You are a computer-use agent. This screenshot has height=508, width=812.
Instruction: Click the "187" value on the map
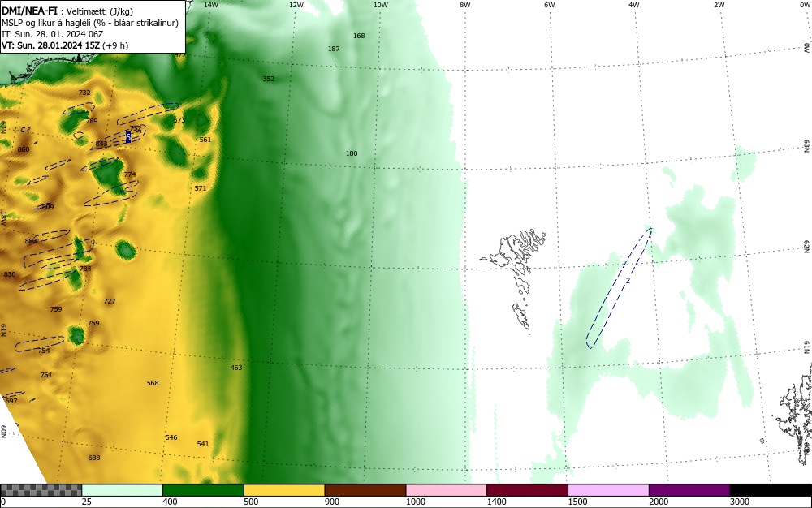point(334,49)
